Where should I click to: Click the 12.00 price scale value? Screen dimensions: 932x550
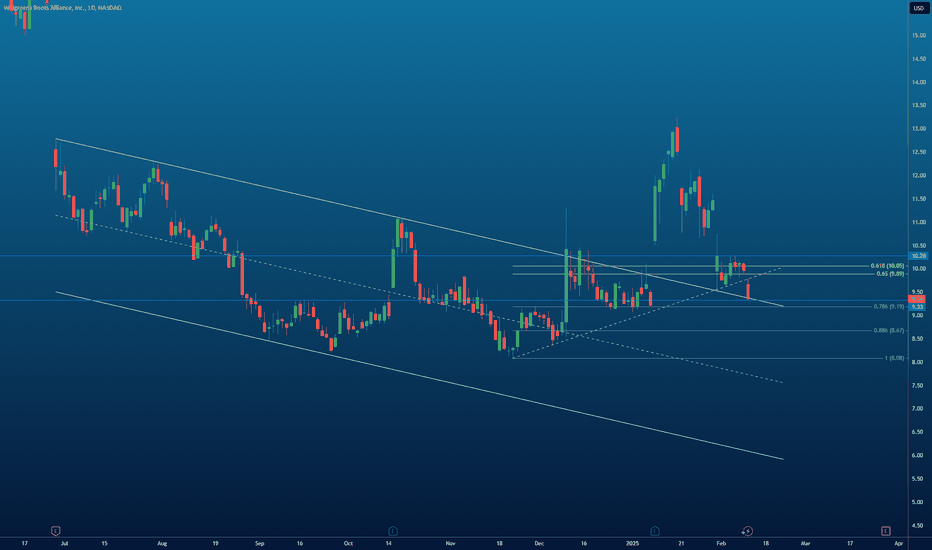coord(918,175)
